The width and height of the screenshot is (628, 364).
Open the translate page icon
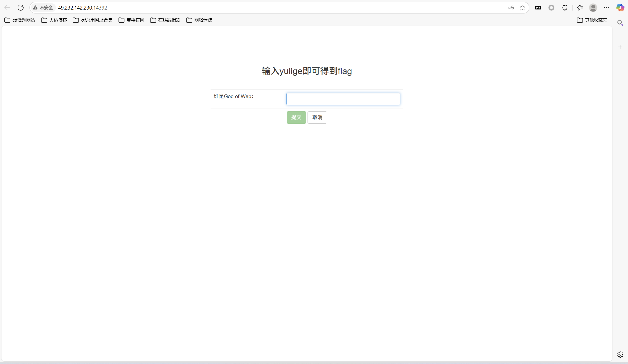point(511,8)
